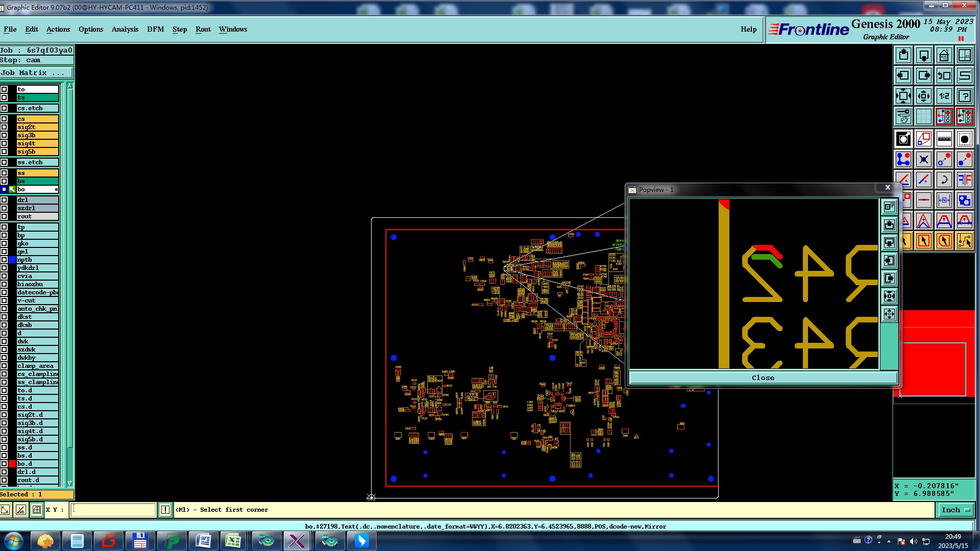Select the measurement ruler tool

944,139
